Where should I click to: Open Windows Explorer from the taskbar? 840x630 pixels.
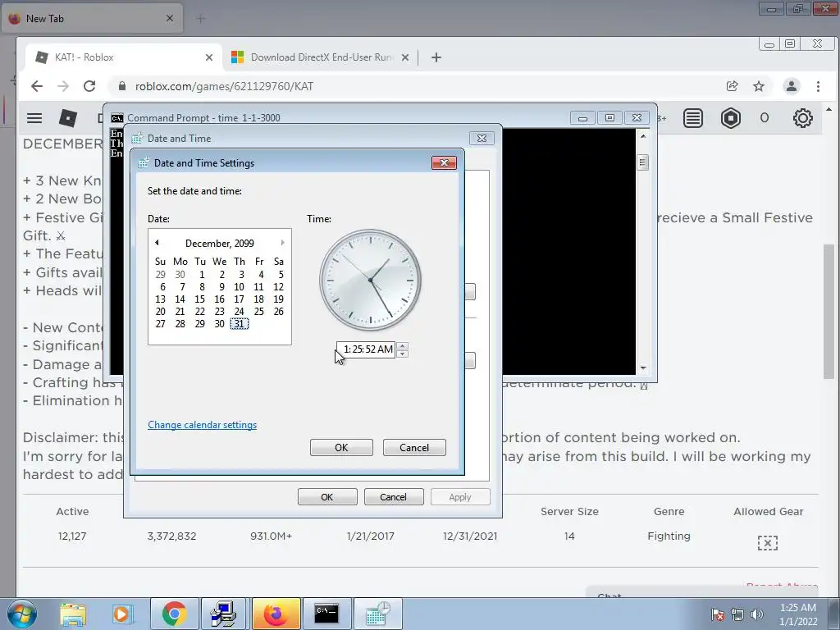point(73,614)
